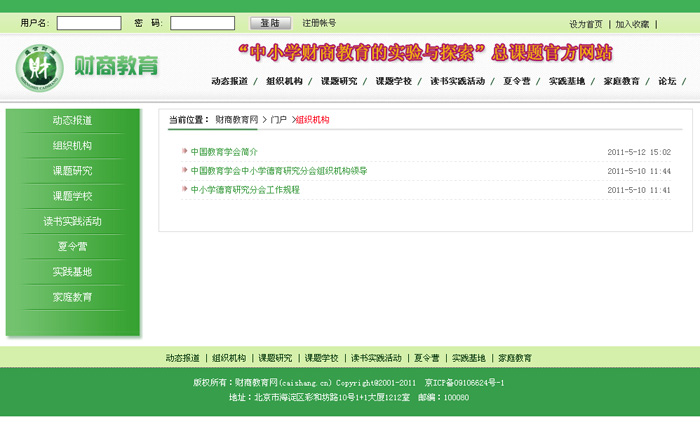Click the red bullet beside 中国教育学会简介
Image resolution: width=700 pixels, height=429 pixels.
coord(184,152)
